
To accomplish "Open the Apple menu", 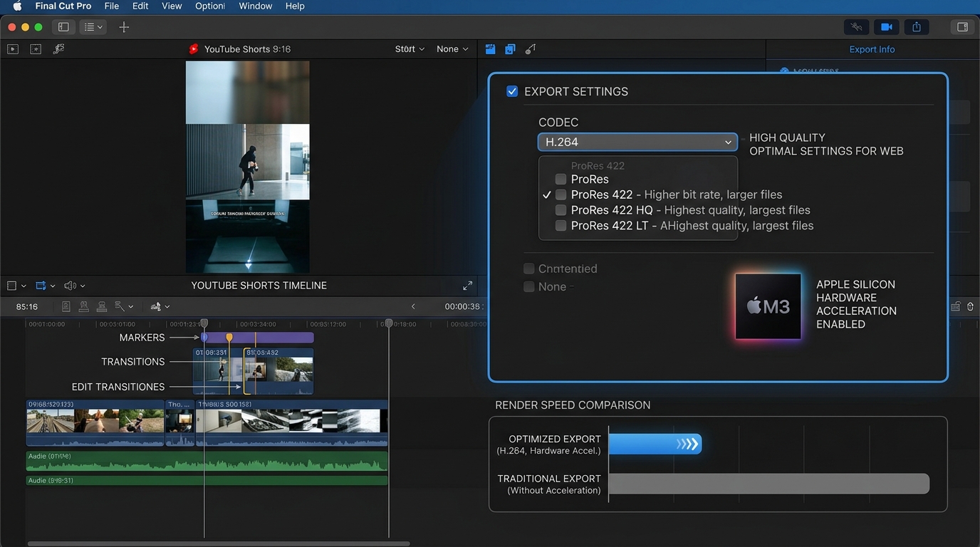I will (17, 6).
